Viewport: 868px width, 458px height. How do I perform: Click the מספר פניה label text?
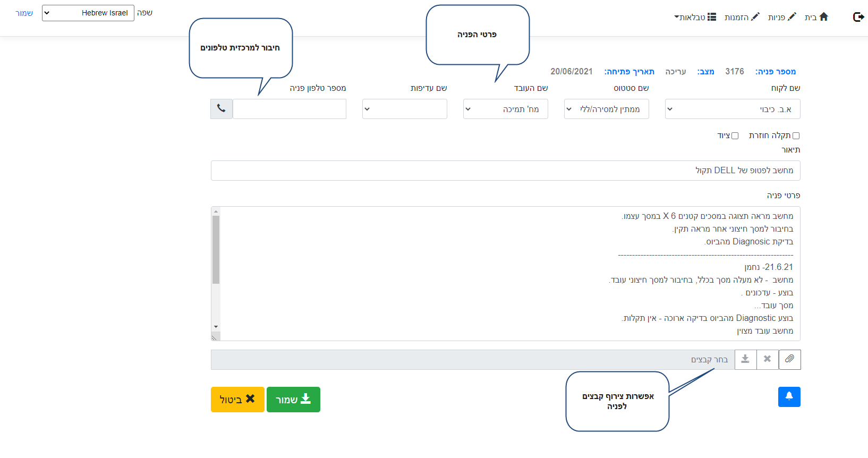point(776,72)
